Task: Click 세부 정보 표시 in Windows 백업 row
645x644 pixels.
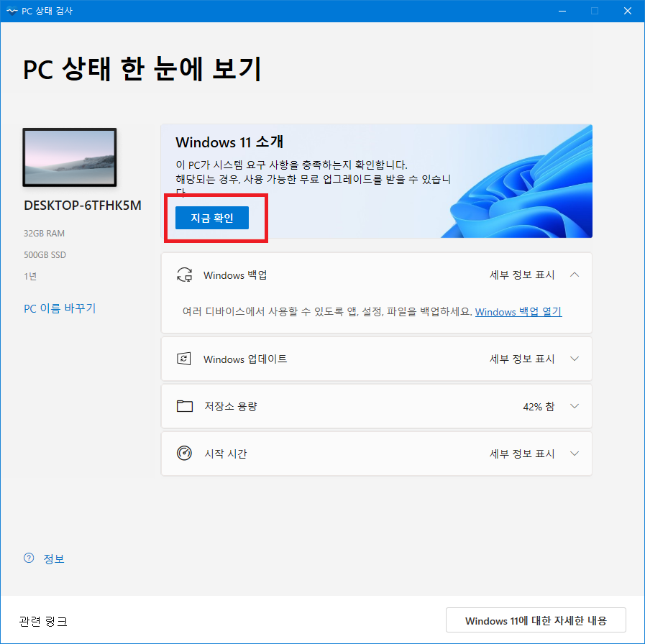Action: (x=522, y=275)
